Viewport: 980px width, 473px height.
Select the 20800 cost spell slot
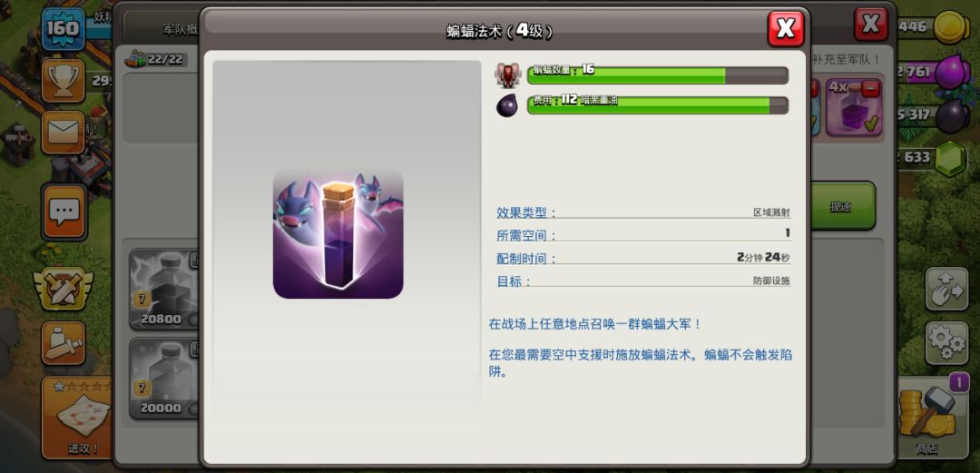(x=165, y=289)
